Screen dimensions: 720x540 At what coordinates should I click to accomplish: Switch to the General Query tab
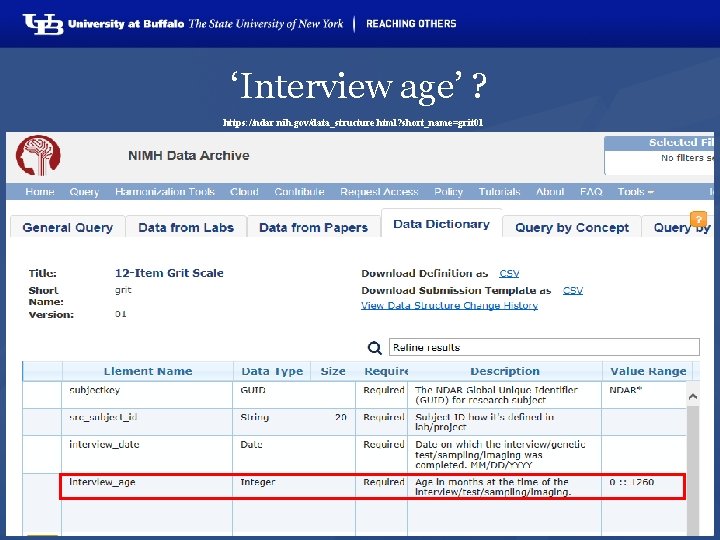pos(68,227)
